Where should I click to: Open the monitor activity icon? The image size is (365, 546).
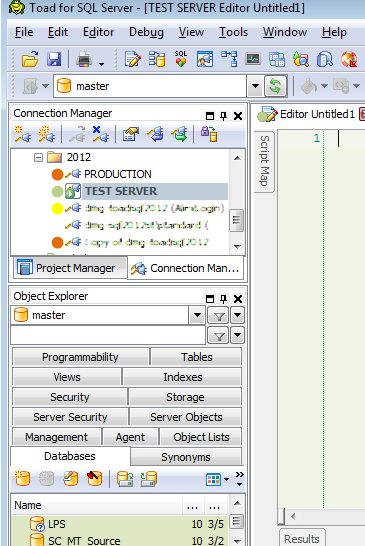pyautogui.click(x=253, y=59)
